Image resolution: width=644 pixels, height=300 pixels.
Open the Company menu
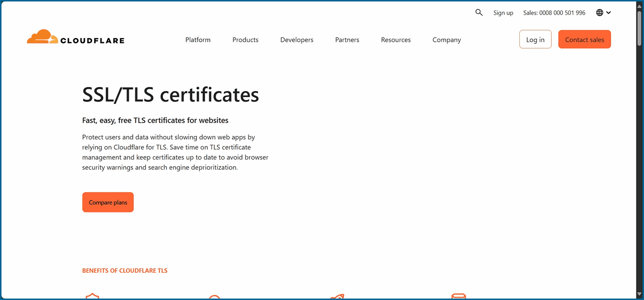pyautogui.click(x=446, y=40)
